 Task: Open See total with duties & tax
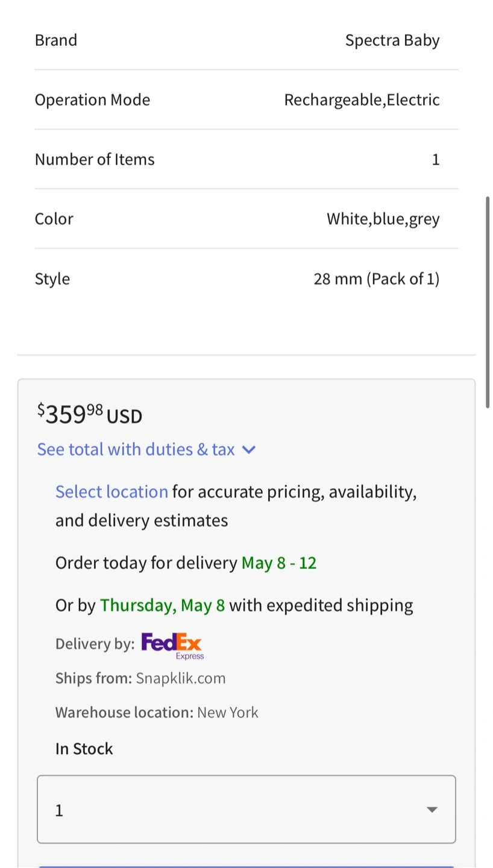click(x=136, y=450)
